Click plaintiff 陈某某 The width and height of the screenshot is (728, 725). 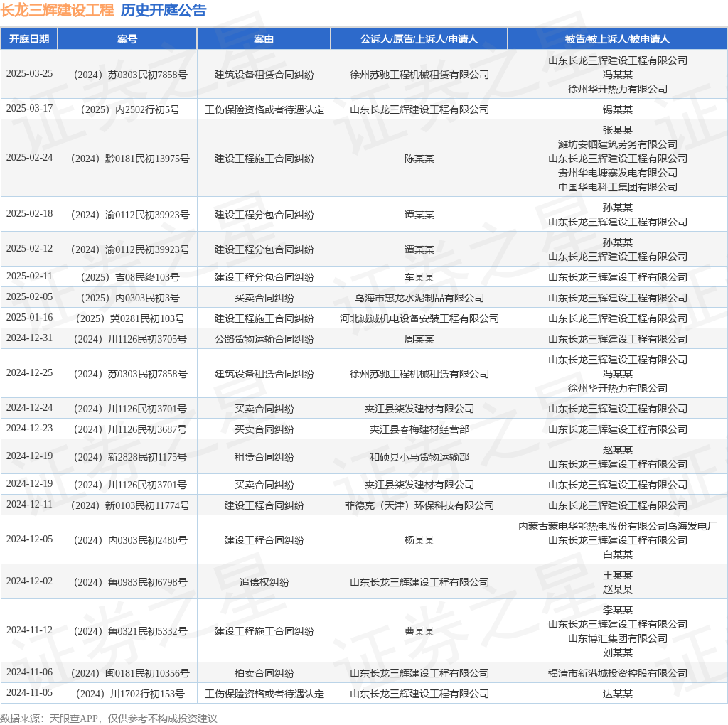[419, 159]
